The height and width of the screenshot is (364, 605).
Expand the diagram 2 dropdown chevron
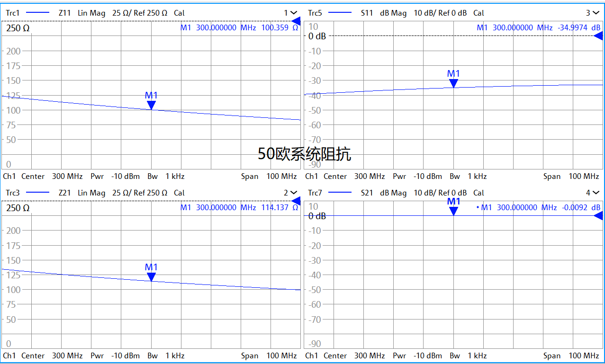pyautogui.click(x=294, y=193)
